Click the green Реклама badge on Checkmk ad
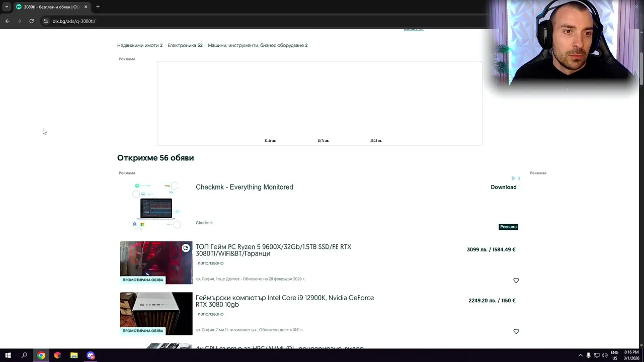 [508, 227]
